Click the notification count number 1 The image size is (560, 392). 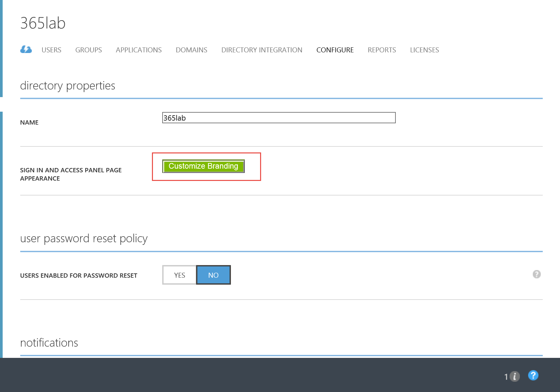pyautogui.click(x=506, y=377)
